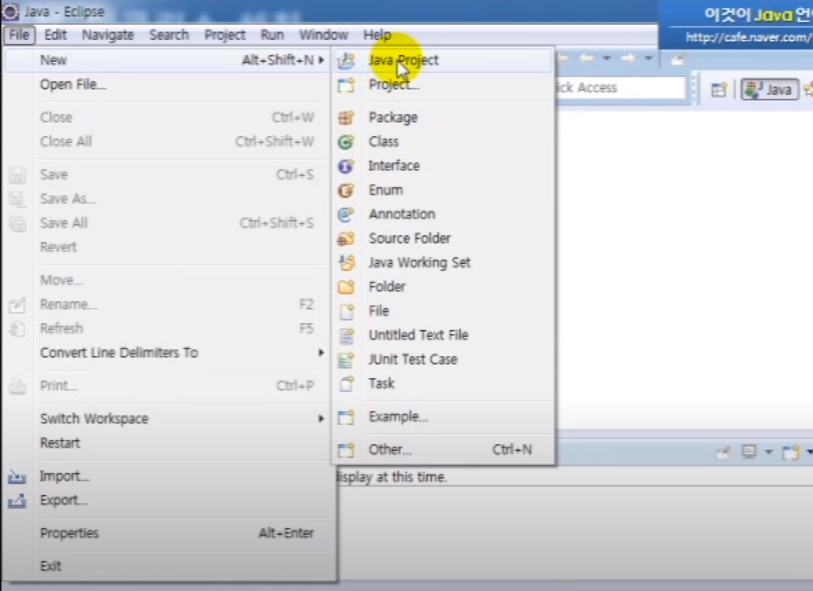Image resolution: width=813 pixels, height=591 pixels.
Task: Expand Convert Line Delimiters To submenu
Action: (321, 353)
